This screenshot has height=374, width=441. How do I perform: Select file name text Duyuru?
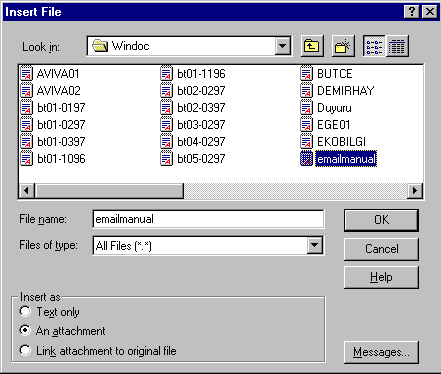(334, 108)
